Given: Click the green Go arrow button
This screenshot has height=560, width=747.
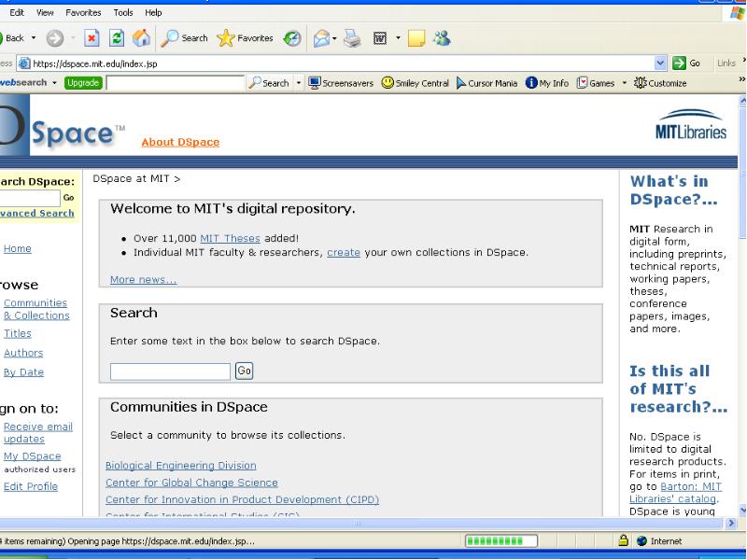Looking at the screenshot, I should pyautogui.click(x=679, y=63).
